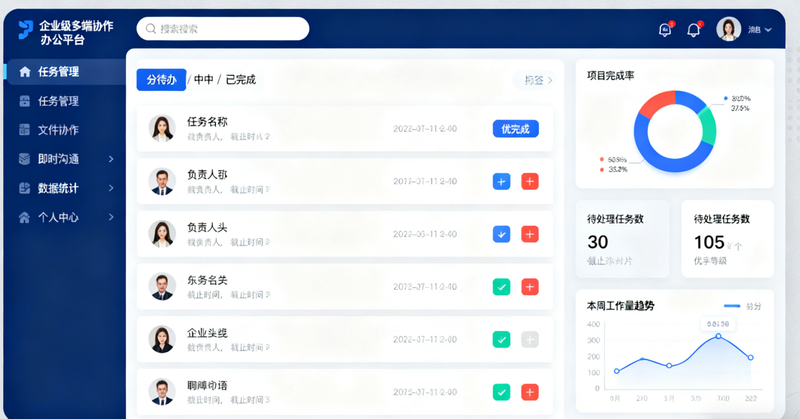Click avatar on 东务名关 row

[x=162, y=286]
